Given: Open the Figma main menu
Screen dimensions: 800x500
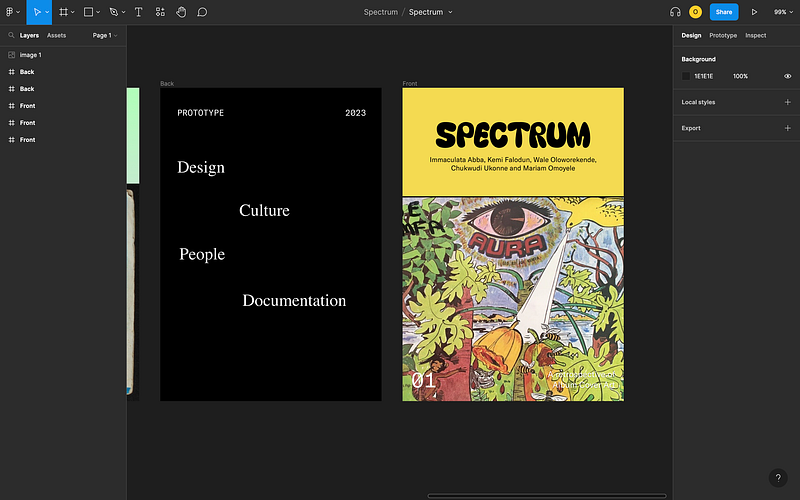Looking at the screenshot, I should click(x=11, y=12).
